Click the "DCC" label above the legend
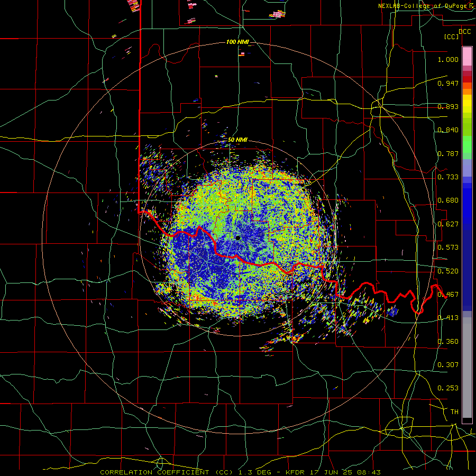 [x=464, y=31]
